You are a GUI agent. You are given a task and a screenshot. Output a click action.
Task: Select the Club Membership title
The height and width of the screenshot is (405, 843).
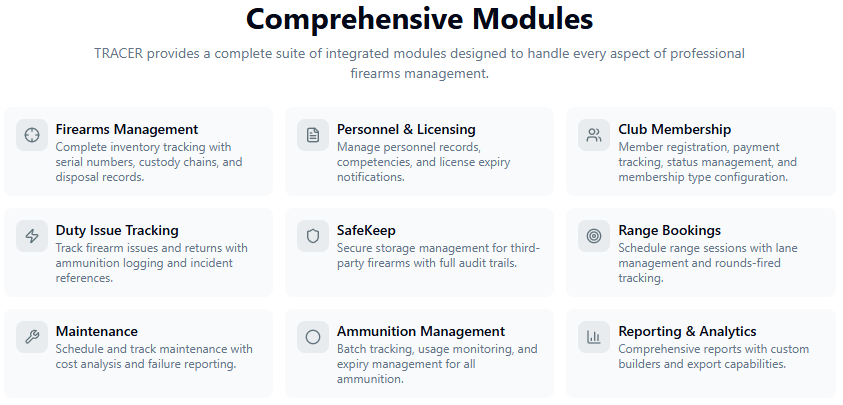pos(674,129)
